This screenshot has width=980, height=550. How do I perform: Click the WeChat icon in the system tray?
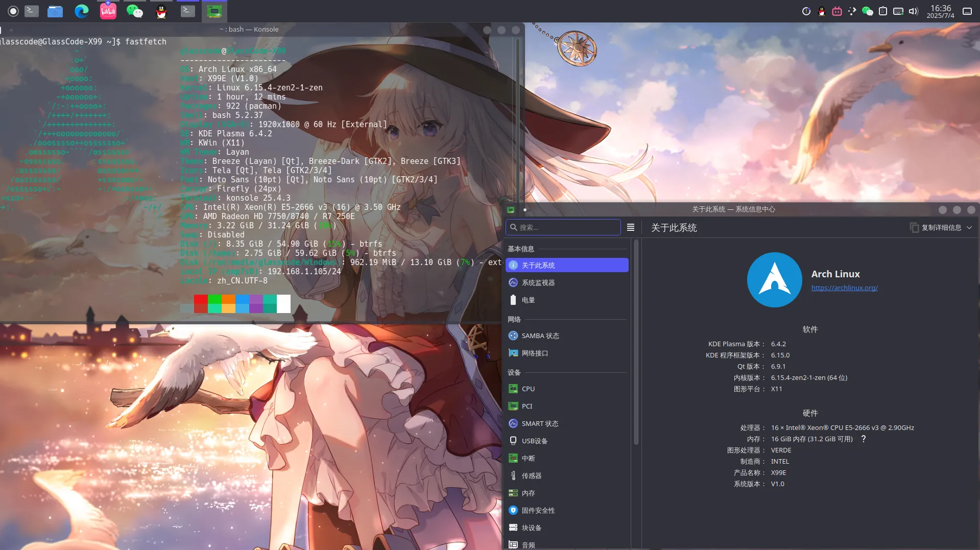[868, 11]
